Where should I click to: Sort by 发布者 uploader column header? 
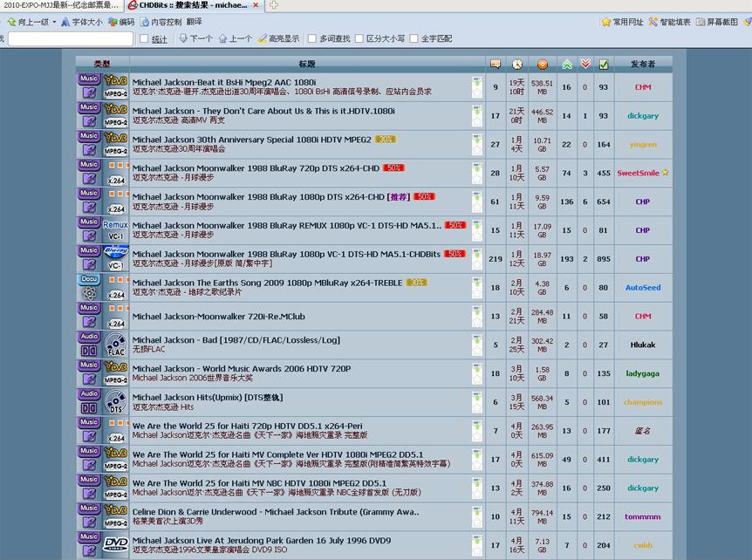tap(643, 64)
